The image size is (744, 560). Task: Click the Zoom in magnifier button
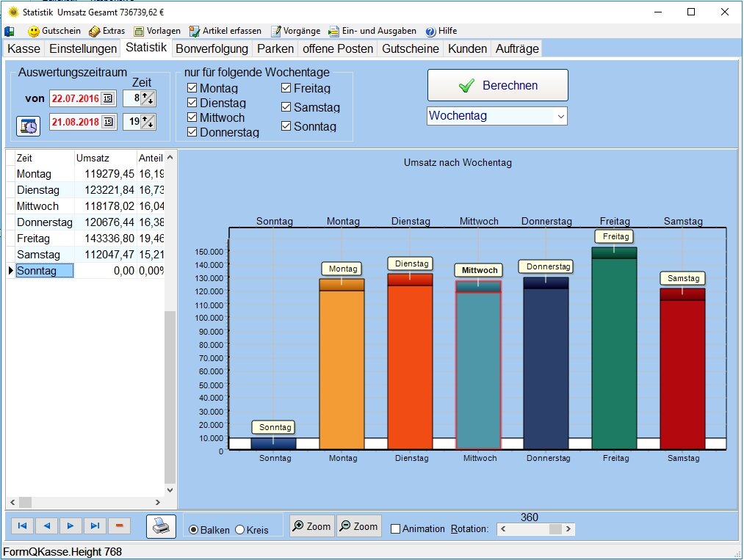[x=311, y=526]
